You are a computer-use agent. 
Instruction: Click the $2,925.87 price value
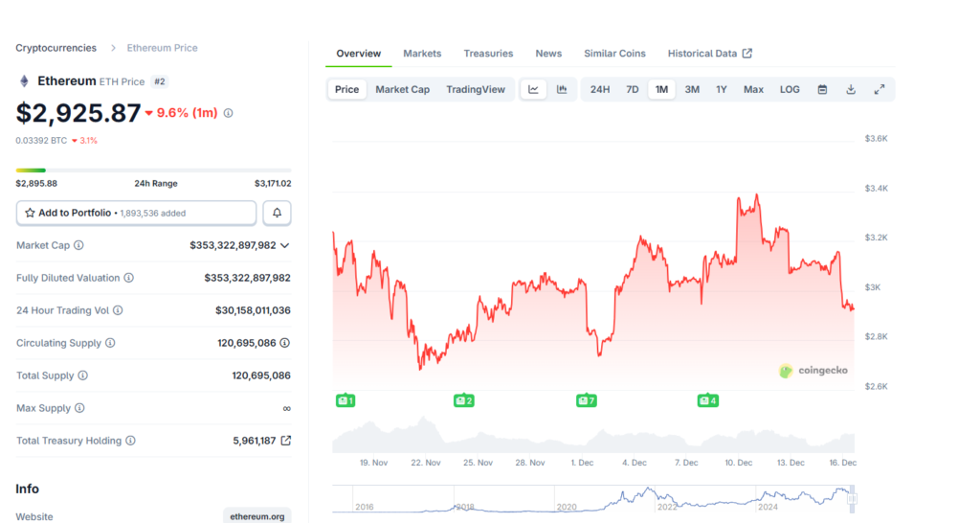tap(78, 113)
